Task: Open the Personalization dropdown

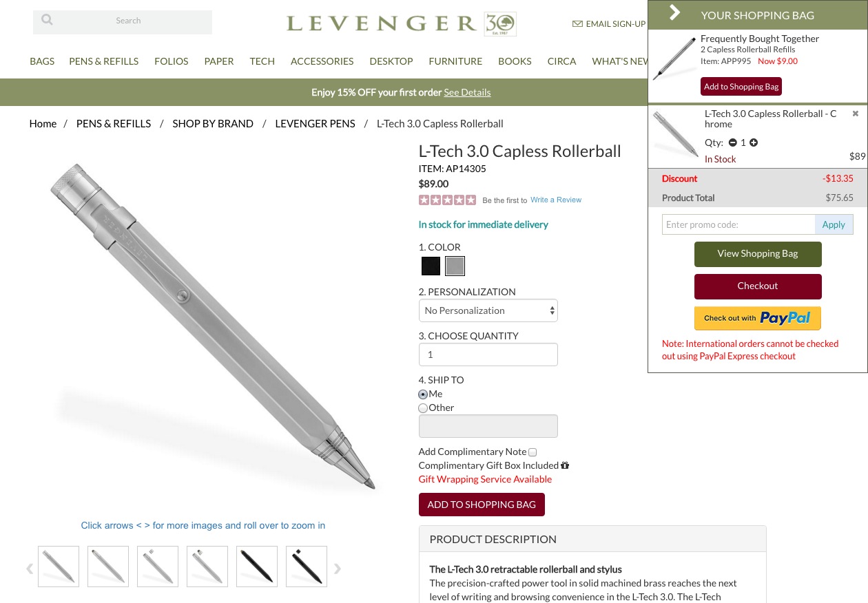Action: coord(488,310)
